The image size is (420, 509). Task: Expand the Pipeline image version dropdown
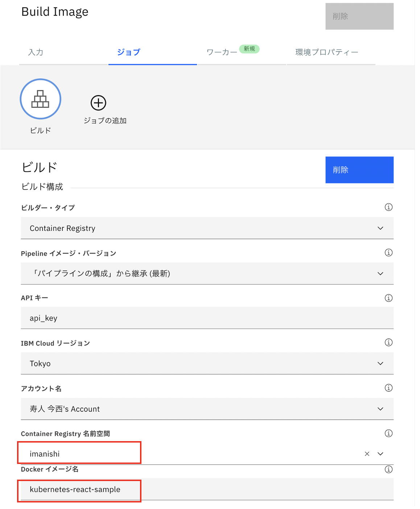pos(207,273)
